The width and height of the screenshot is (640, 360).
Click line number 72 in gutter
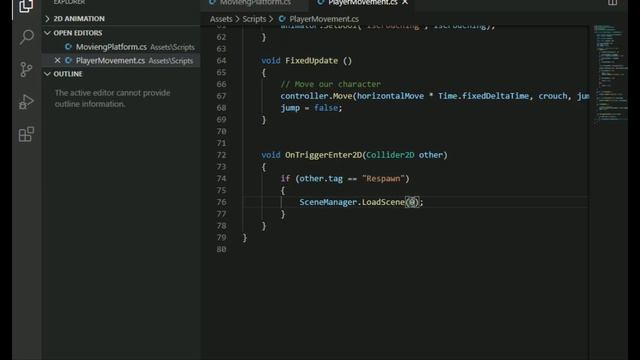pyautogui.click(x=221, y=155)
